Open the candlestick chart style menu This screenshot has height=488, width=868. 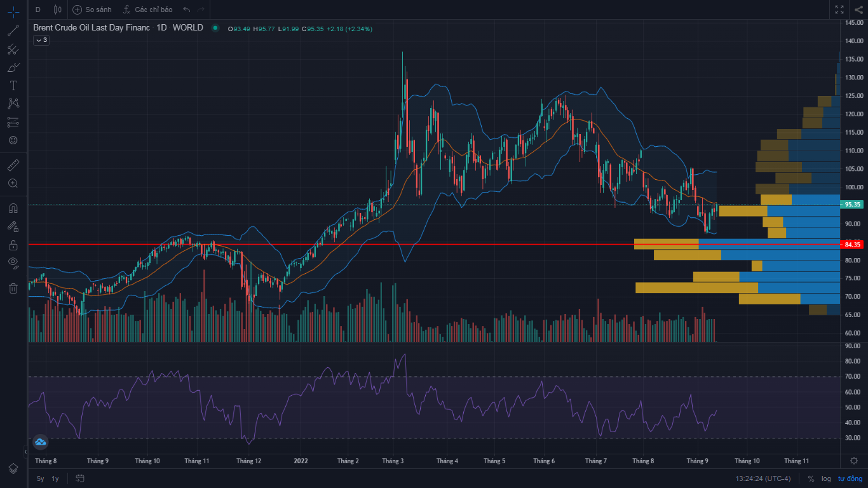pyautogui.click(x=58, y=10)
